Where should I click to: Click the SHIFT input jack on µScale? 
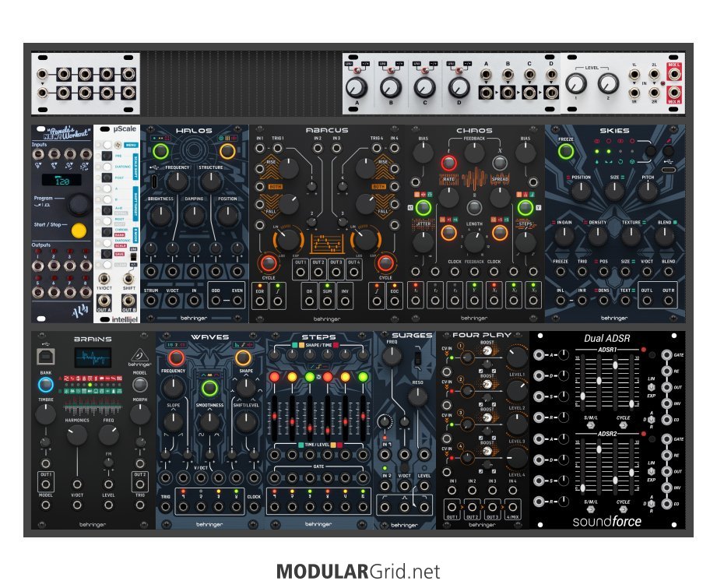(128, 278)
